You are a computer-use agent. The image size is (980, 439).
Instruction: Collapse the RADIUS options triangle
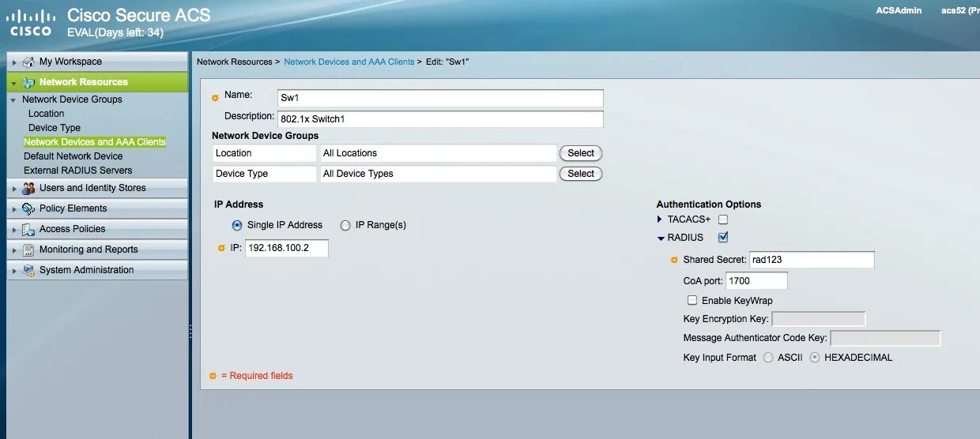tap(661, 238)
